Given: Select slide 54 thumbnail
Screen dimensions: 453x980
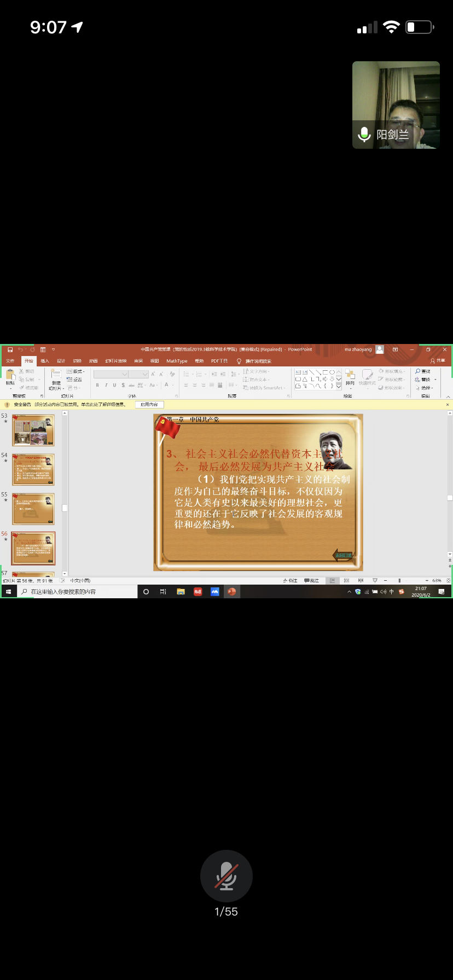Looking at the screenshot, I should [x=33, y=469].
